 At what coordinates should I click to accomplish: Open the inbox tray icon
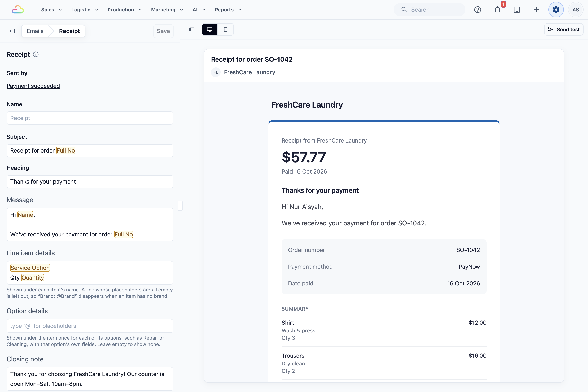517,10
